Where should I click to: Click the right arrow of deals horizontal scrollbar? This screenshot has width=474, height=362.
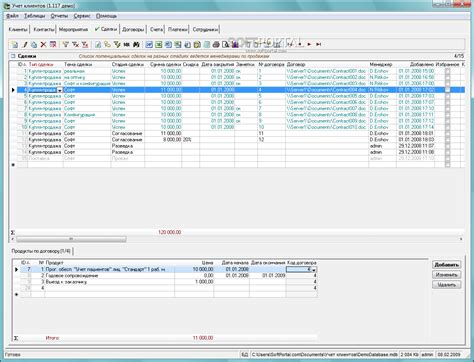click(461, 239)
